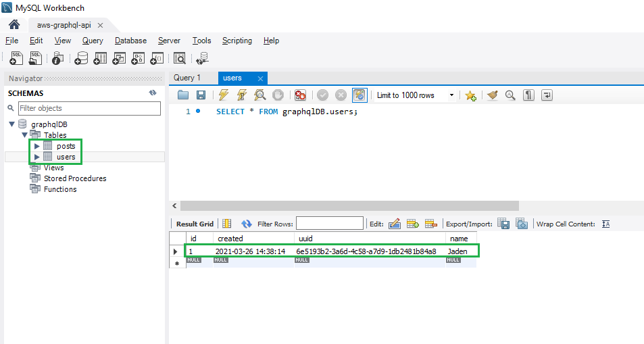Focus the Filter Rows input field
644x344 pixels.
[x=330, y=223]
